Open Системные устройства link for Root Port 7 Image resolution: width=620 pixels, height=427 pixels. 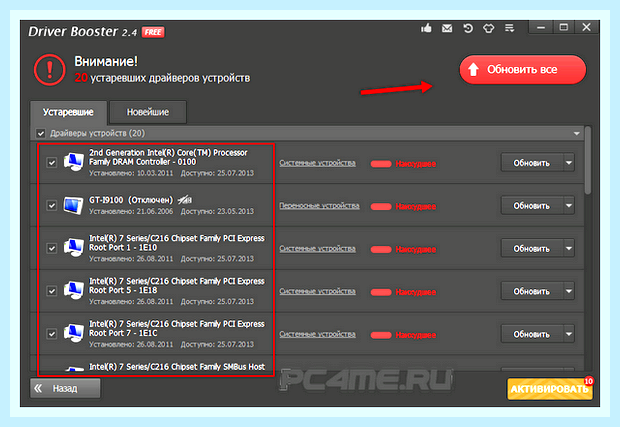click(318, 334)
